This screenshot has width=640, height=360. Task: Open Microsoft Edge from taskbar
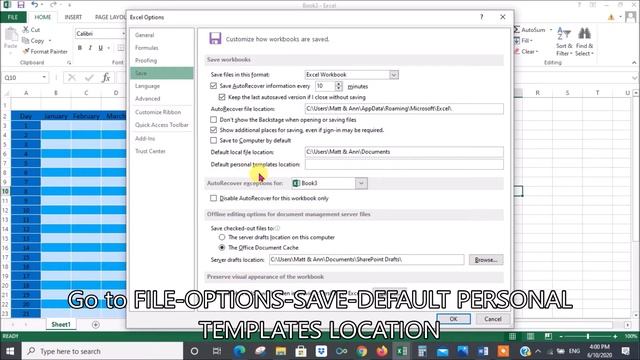(239, 351)
